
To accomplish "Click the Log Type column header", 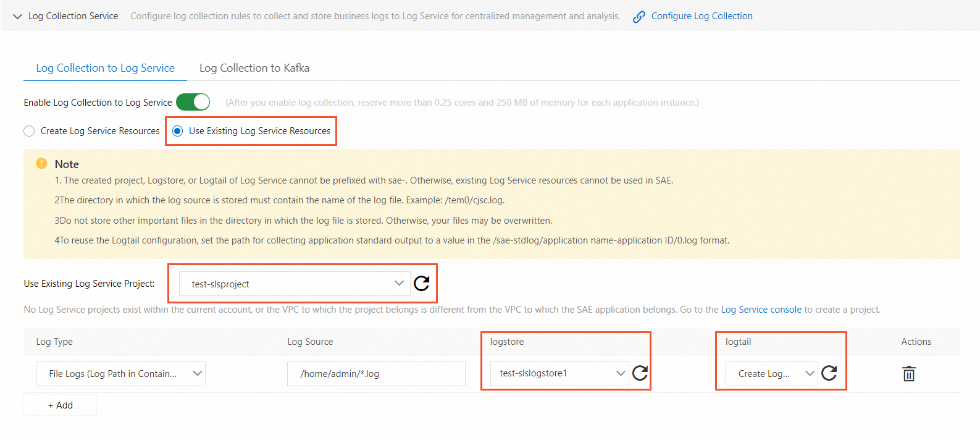I will pyautogui.click(x=54, y=342).
